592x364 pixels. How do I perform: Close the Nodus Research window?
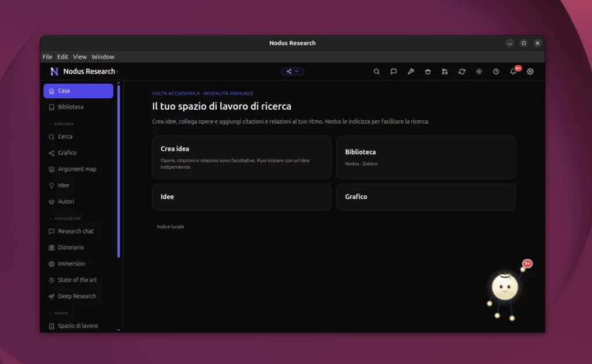click(x=537, y=43)
